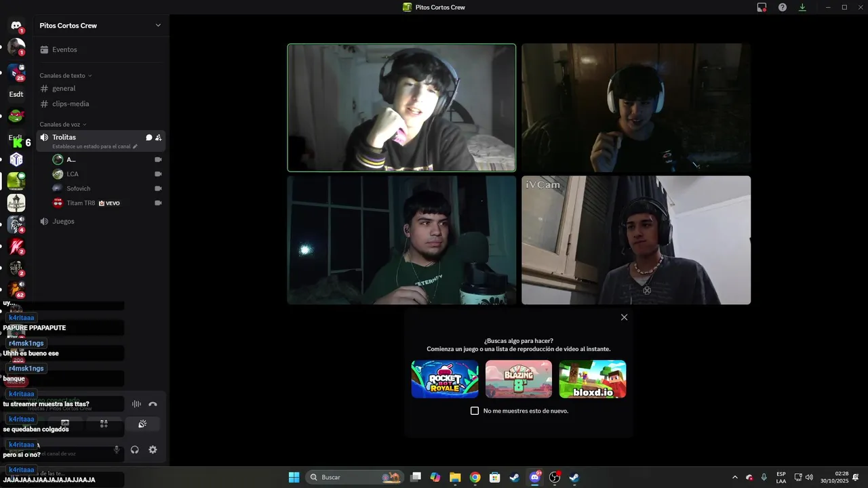Open noise suppression waveform icon
This screenshot has height=488, width=868.
pos(136,404)
